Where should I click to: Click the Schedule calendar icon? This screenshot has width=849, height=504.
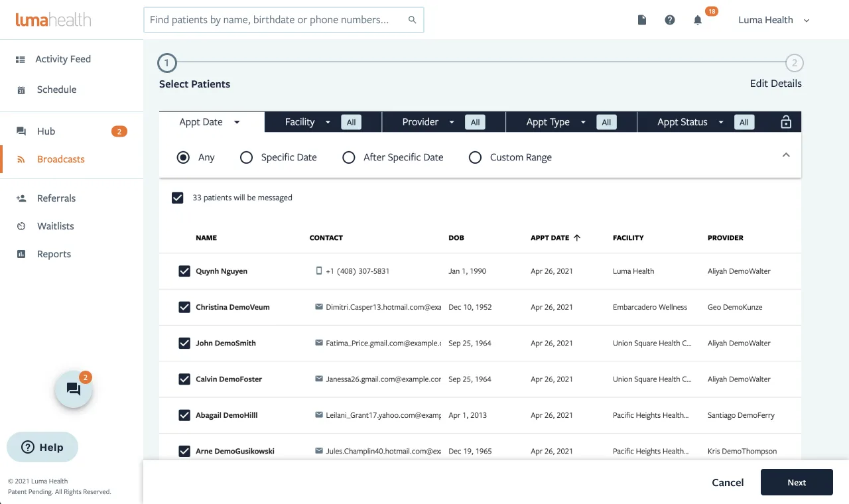point(21,90)
